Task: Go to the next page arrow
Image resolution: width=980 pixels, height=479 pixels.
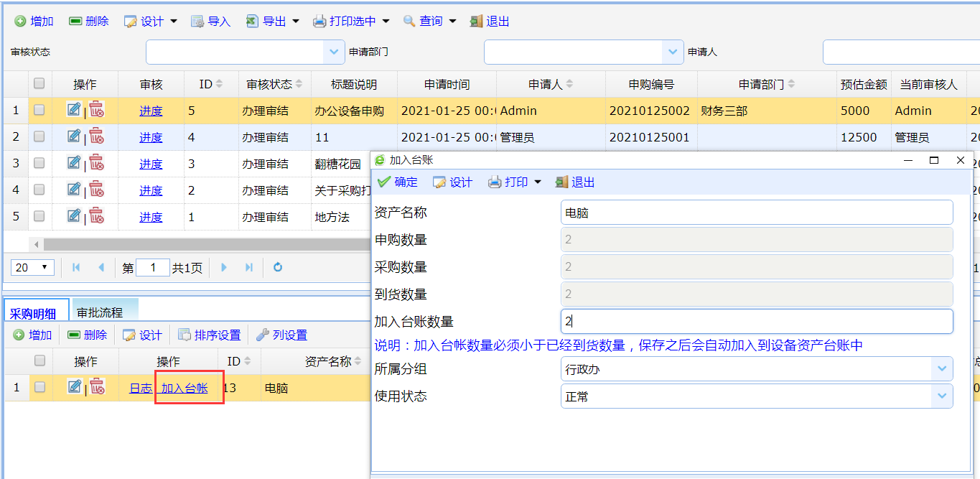Action: click(x=224, y=268)
